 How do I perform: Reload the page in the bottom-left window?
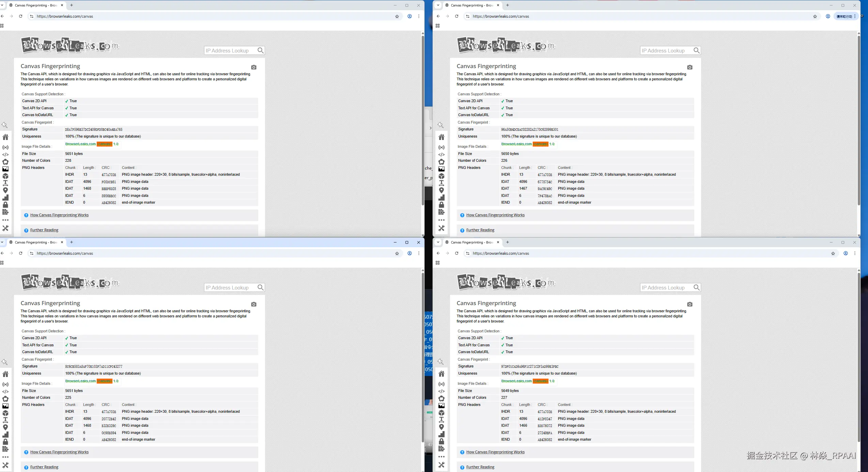20,253
